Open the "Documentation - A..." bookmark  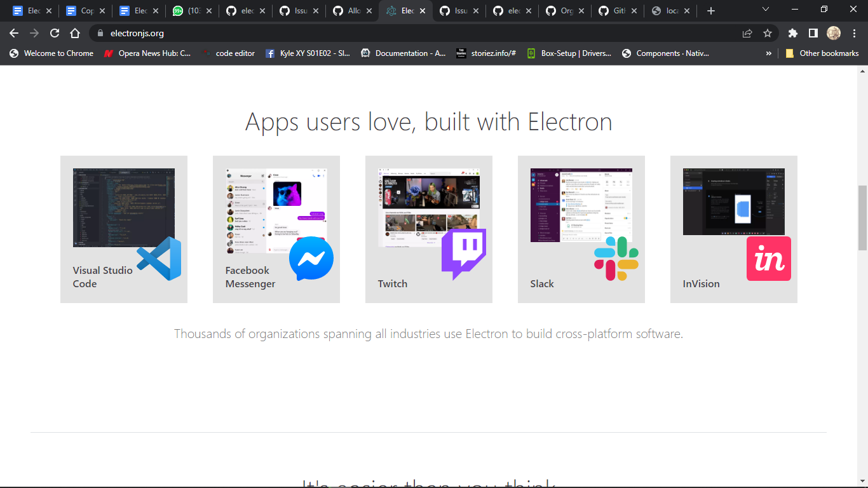(403, 53)
